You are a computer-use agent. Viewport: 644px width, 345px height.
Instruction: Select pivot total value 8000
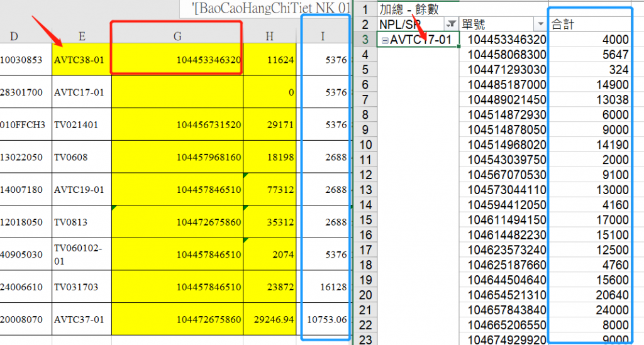590,325
